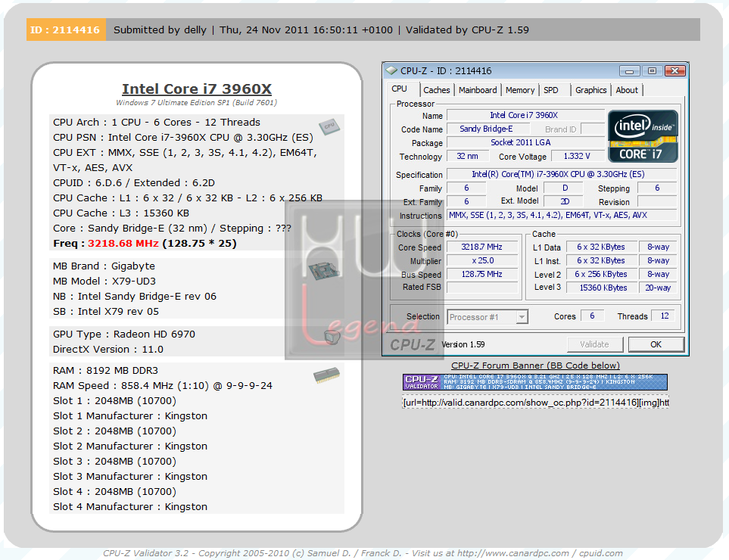Image resolution: width=729 pixels, height=560 pixels.
Task: Open the Intel Core i7 3960X heading link
Action: (x=197, y=89)
